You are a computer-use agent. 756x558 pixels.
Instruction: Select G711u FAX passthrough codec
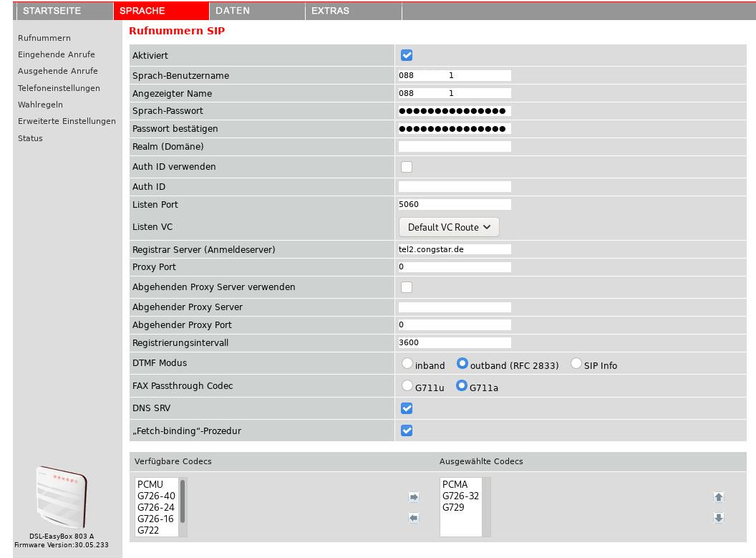[x=407, y=385]
